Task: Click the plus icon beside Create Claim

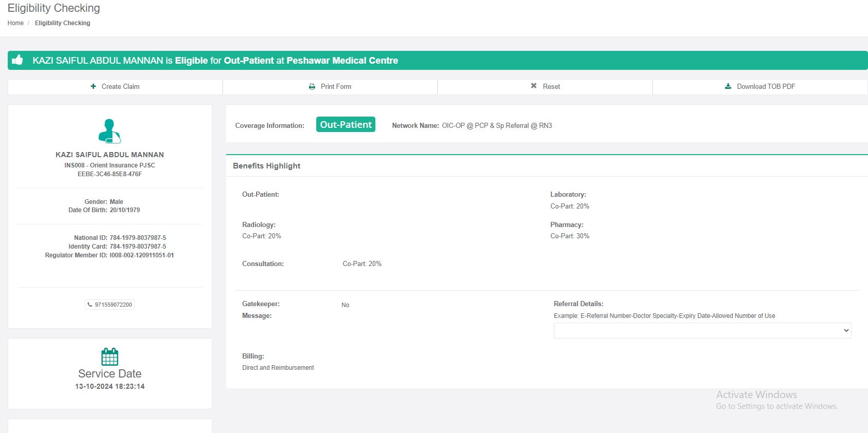Action: tap(93, 86)
